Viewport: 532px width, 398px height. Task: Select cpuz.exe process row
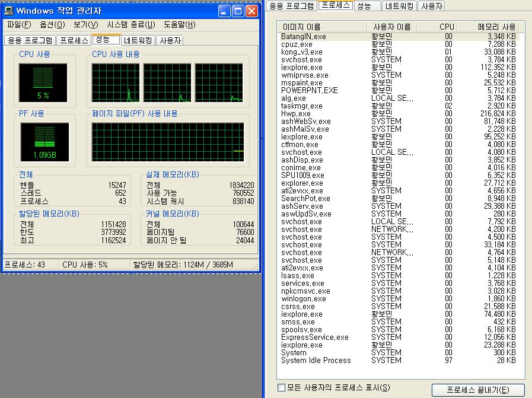[399, 44]
